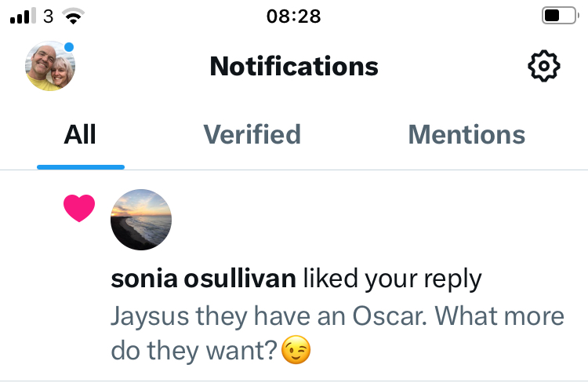The image size is (588, 383).
Task: Tap the winking face emoji
Action: (x=296, y=350)
